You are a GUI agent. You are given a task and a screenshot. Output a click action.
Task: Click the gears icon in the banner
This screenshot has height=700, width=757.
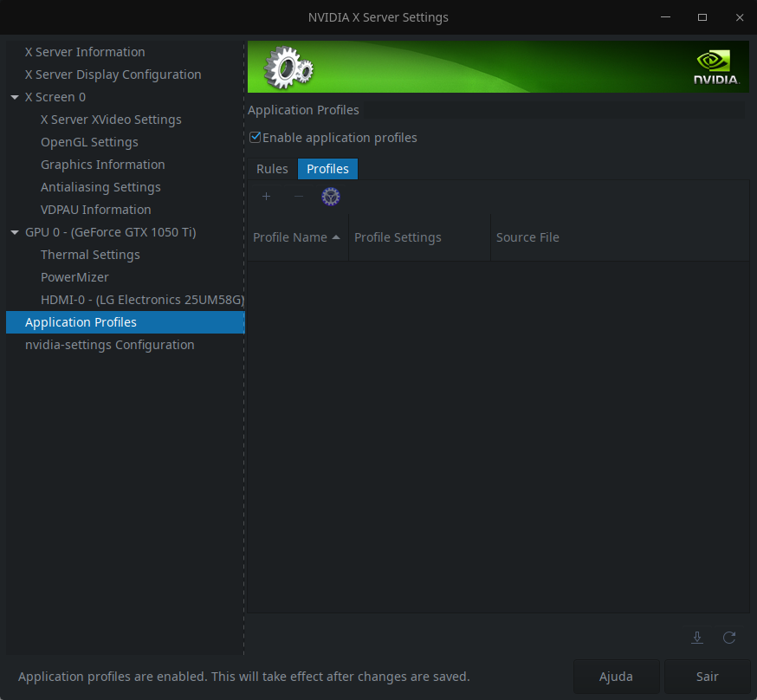(288, 67)
